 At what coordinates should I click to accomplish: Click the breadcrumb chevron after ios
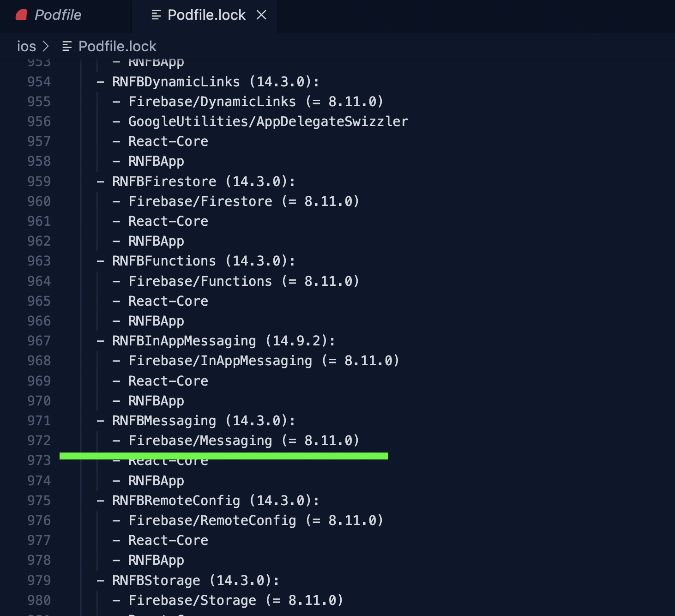[45, 47]
